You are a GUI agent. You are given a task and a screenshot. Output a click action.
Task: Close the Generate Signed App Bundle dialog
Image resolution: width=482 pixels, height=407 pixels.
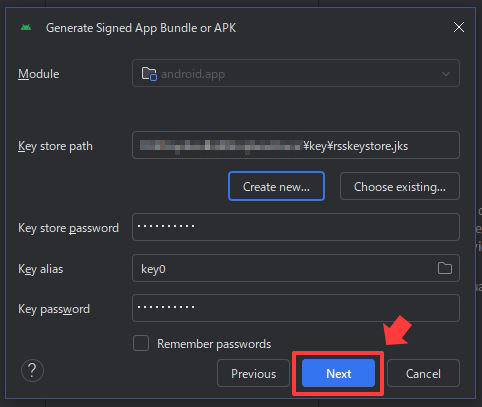(x=459, y=27)
